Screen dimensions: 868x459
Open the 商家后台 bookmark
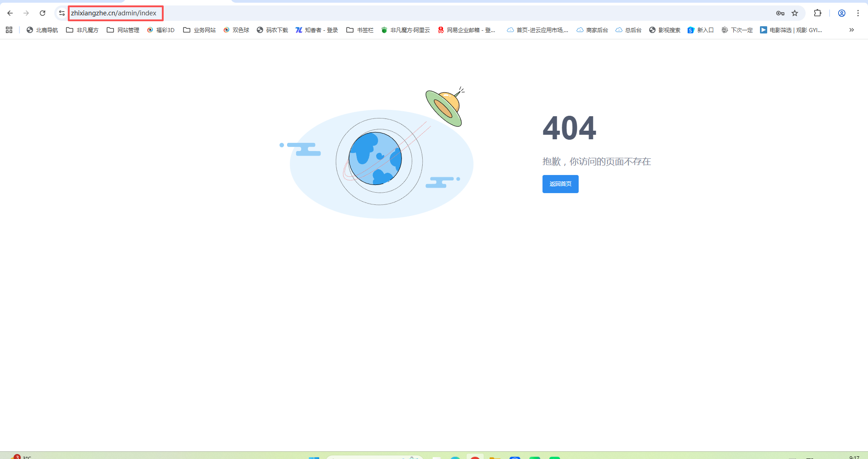tap(592, 30)
